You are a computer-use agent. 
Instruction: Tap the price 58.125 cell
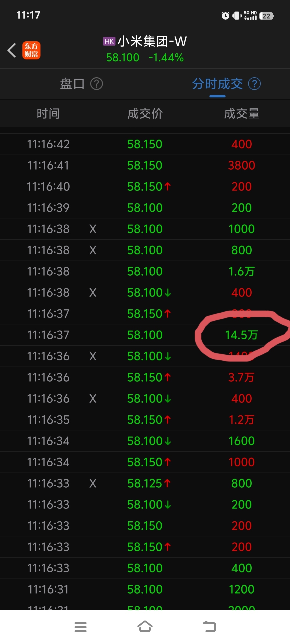145,483
